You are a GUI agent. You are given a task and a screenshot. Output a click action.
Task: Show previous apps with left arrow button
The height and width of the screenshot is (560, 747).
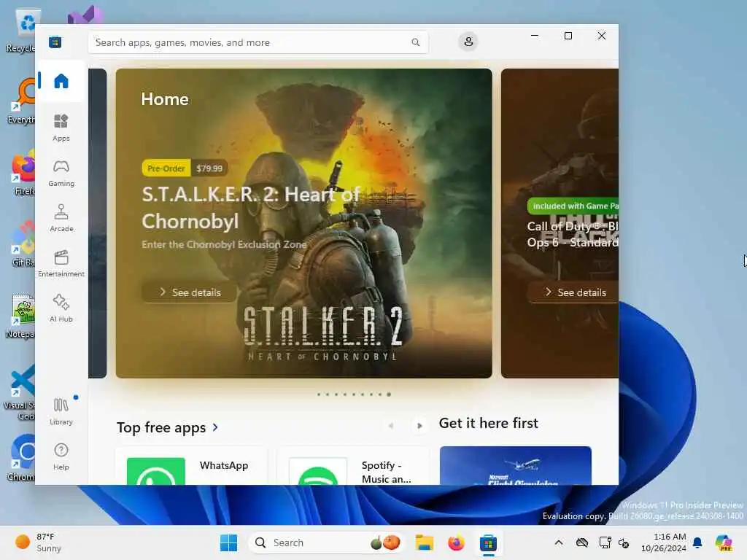pyautogui.click(x=391, y=426)
